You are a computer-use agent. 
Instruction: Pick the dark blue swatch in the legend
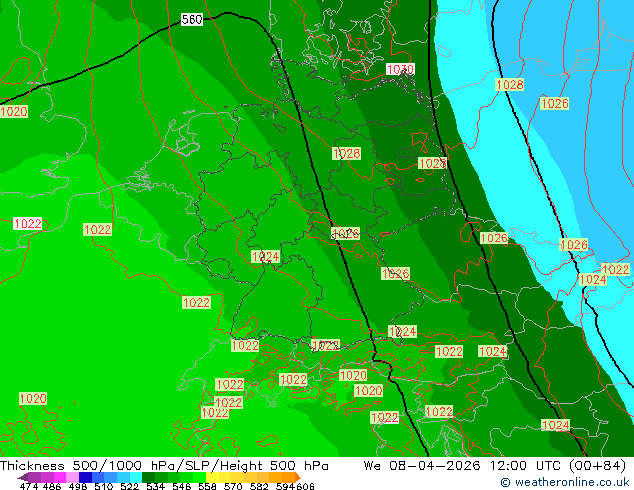[x=85, y=477]
